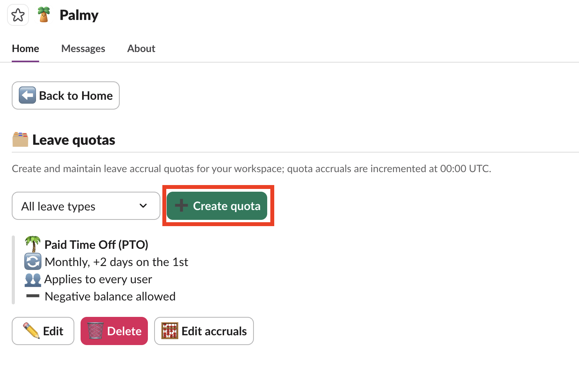Click the chevron in the leave types filter
The image size is (579, 392).
click(x=143, y=206)
